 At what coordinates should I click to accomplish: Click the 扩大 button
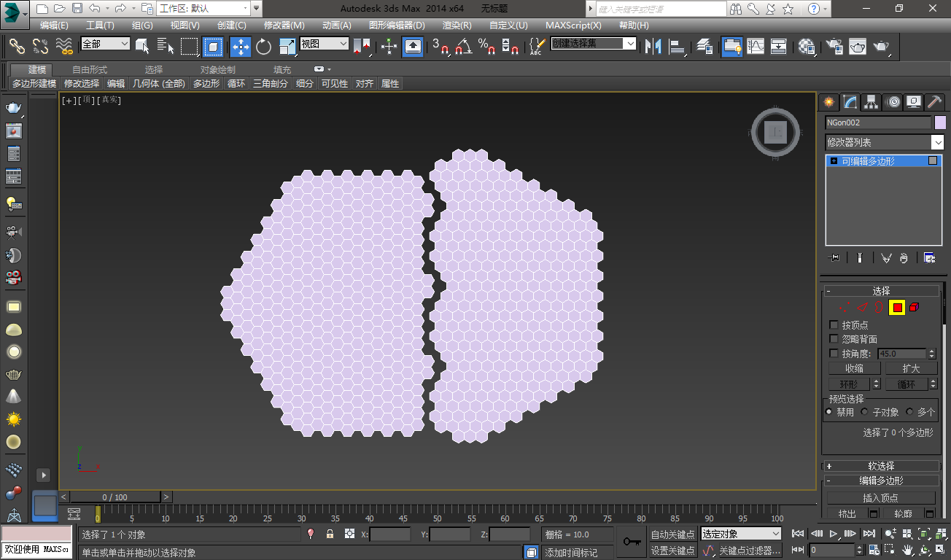(x=911, y=368)
